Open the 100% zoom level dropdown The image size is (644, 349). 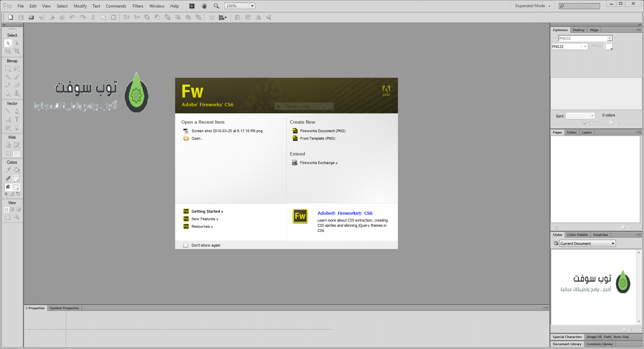click(x=252, y=6)
